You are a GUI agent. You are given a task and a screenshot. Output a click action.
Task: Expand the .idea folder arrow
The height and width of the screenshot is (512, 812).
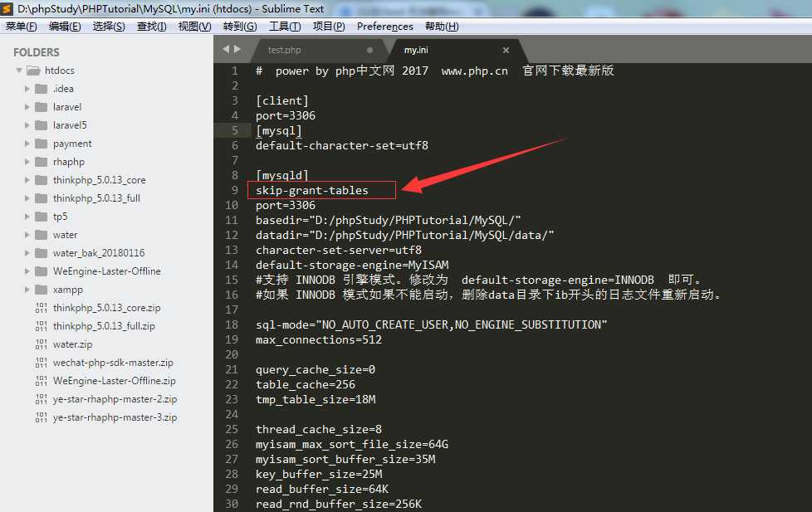coord(27,89)
